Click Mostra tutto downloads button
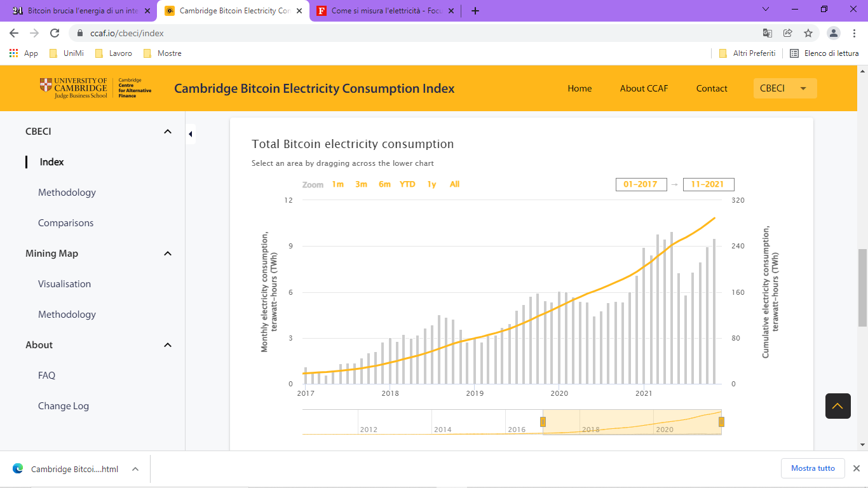This screenshot has width=868, height=488. point(813,468)
